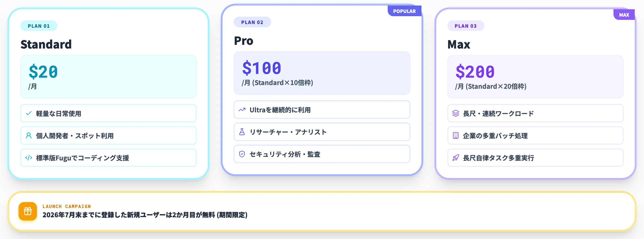Click the shield icon beside セキュリティ分析・監査

click(x=242, y=154)
